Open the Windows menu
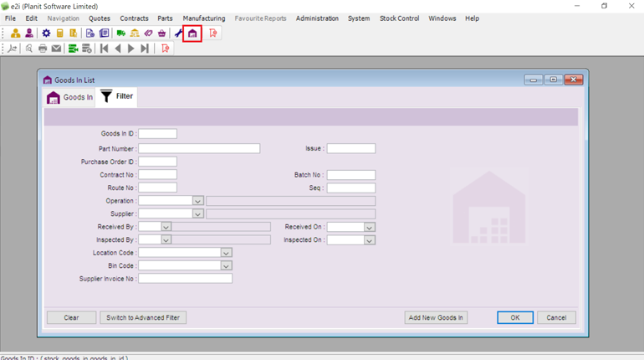This screenshot has width=644, height=360. [442, 18]
